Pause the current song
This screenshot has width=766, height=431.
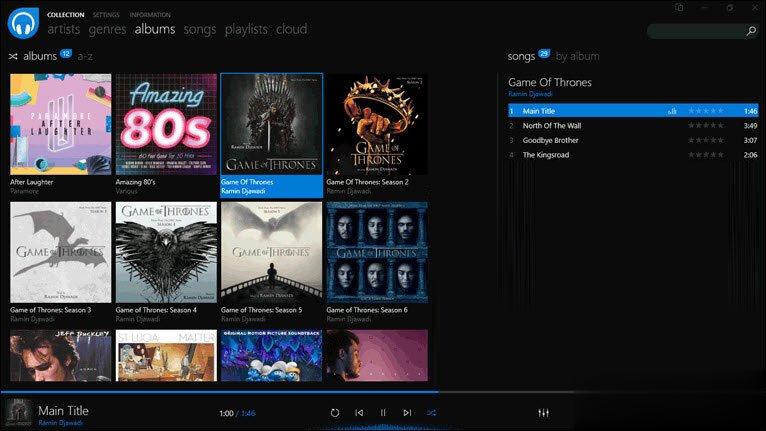pos(383,413)
